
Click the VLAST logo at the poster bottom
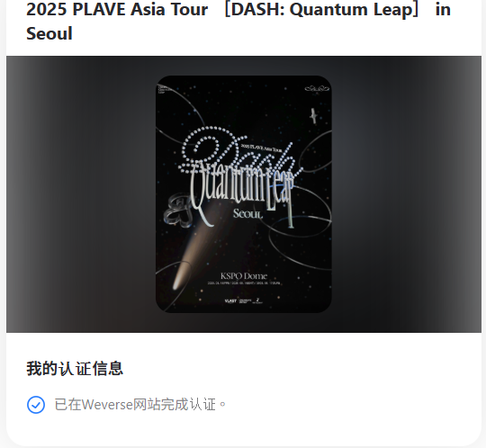(x=230, y=300)
